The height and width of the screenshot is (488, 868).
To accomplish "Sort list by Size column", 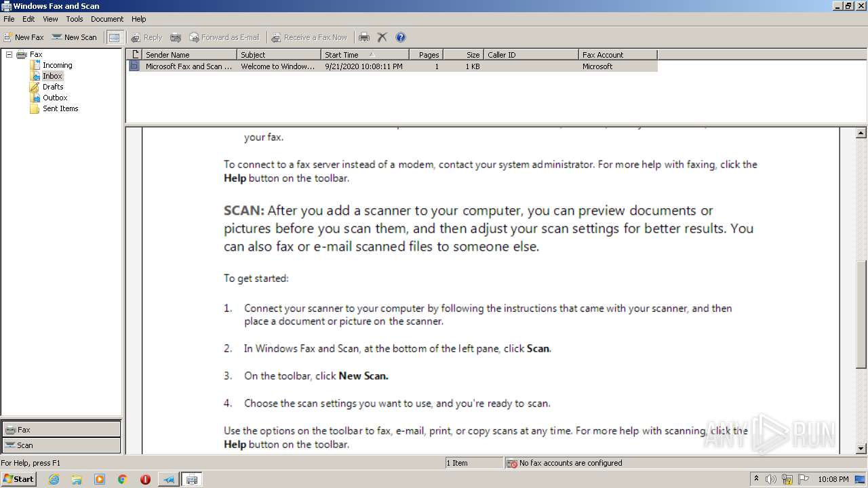I will pos(464,54).
